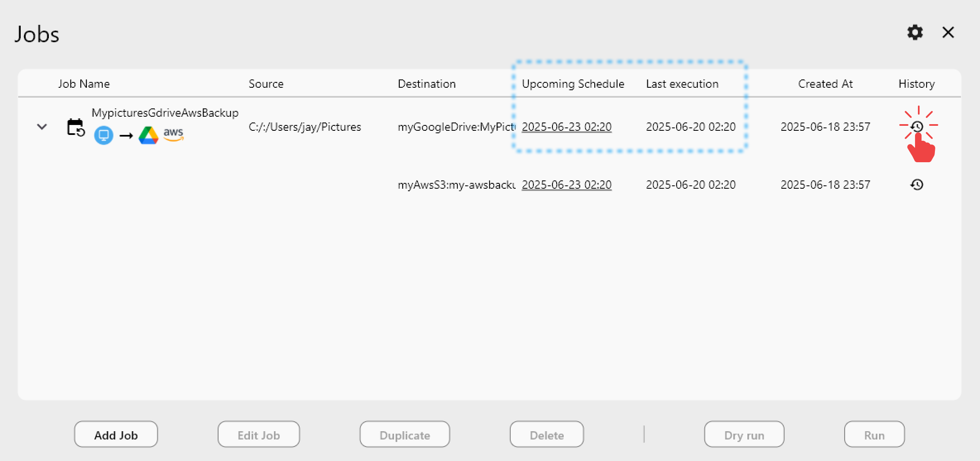Select the MypicturesGdriveAwsBackup job name
The height and width of the screenshot is (461, 980).
[x=165, y=113]
